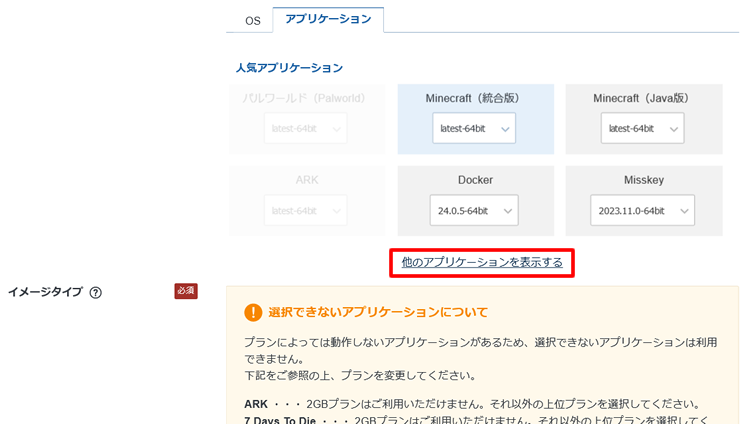The image size is (740, 424).
Task: Click the disabled ARK tile title
Action: (306, 180)
